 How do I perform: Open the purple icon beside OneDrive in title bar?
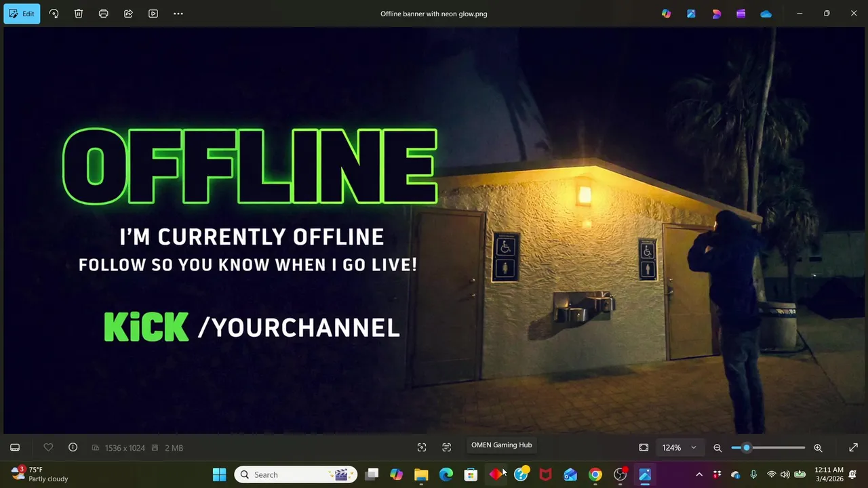pos(741,14)
